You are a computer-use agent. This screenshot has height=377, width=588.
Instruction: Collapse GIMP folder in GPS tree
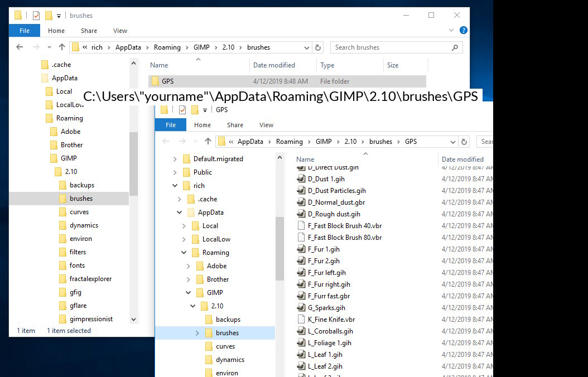(188, 293)
